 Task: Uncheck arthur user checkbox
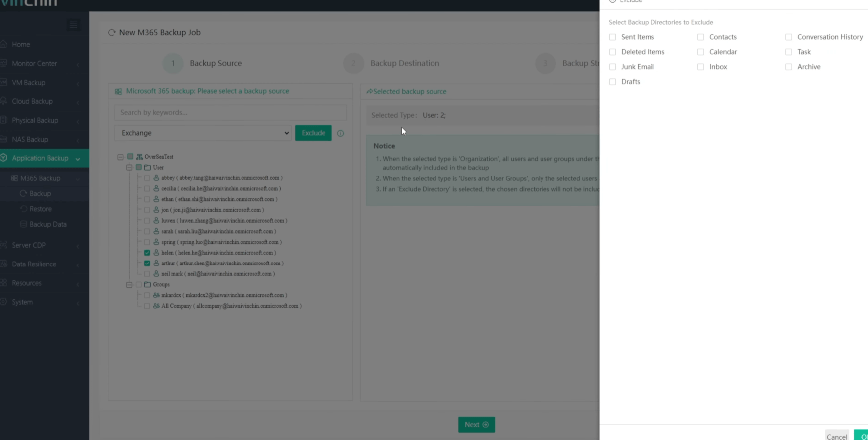(x=147, y=264)
